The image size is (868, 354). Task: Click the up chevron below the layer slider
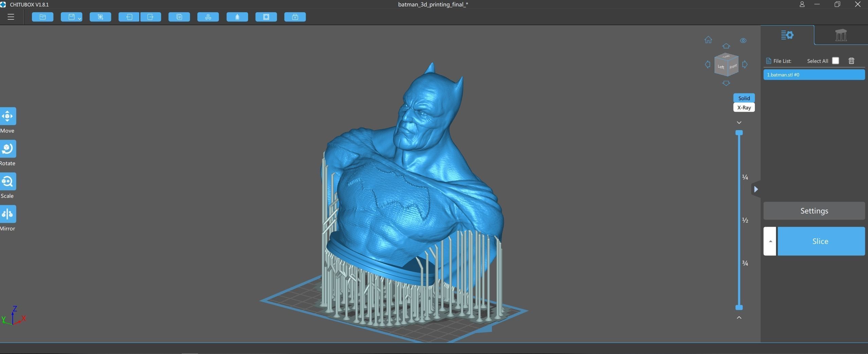(x=739, y=317)
